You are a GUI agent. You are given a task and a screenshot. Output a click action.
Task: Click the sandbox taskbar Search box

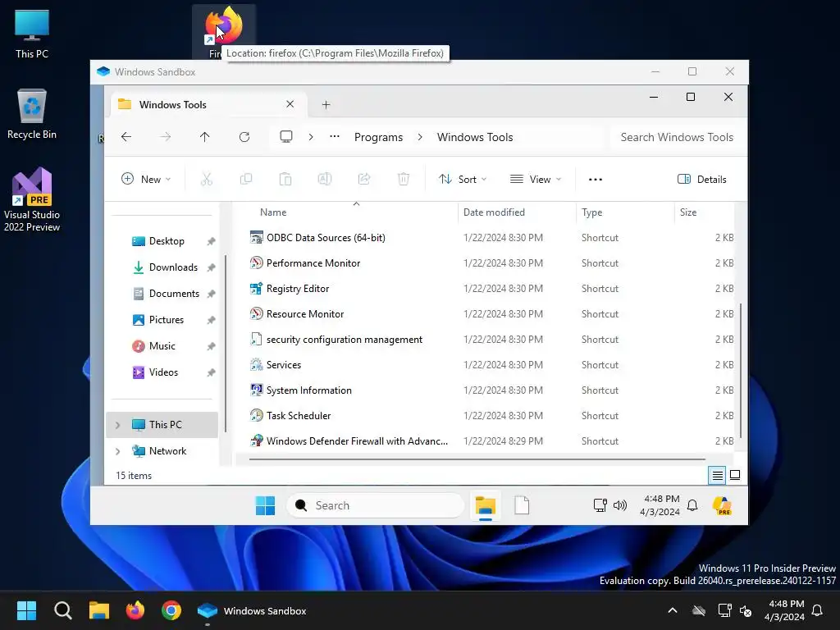375,505
